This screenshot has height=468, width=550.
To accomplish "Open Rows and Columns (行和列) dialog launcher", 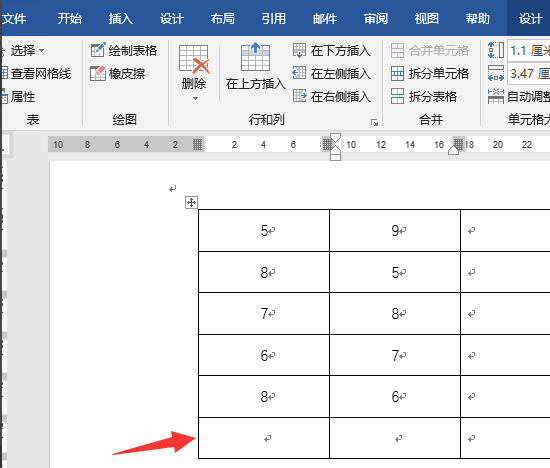I will point(374,122).
